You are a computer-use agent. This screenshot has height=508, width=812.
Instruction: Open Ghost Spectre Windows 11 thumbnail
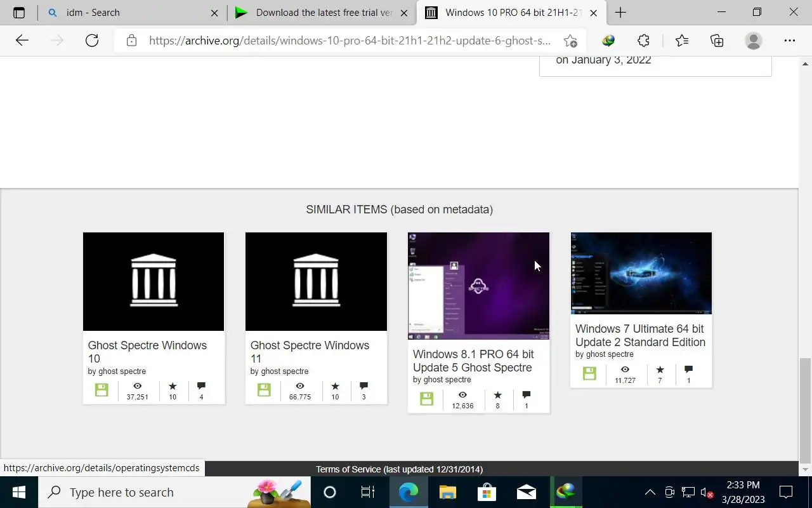point(316,281)
